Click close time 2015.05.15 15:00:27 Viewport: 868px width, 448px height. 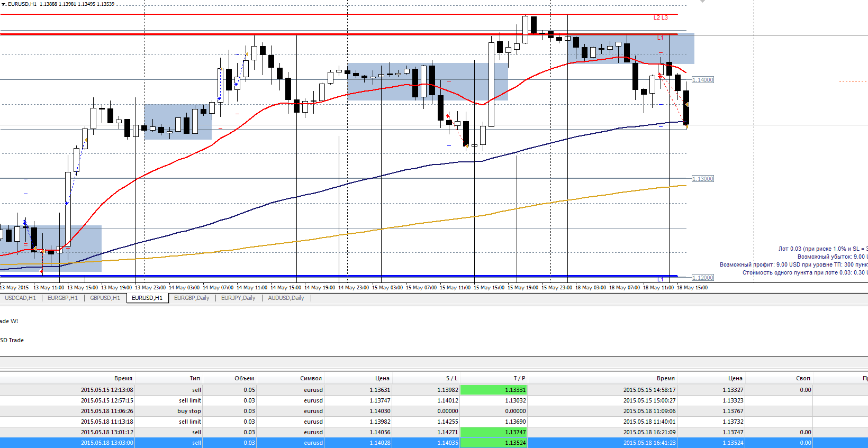coord(649,400)
